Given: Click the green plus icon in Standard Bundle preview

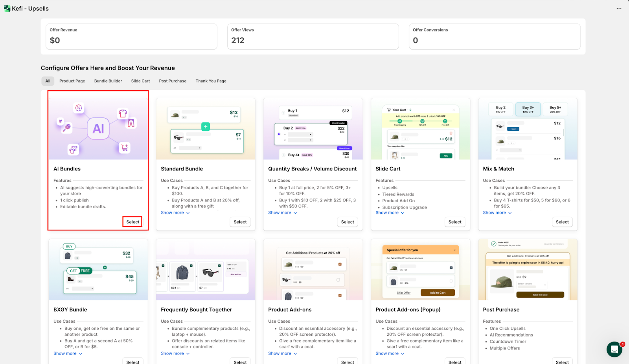Looking at the screenshot, I should tap(205, 127).
